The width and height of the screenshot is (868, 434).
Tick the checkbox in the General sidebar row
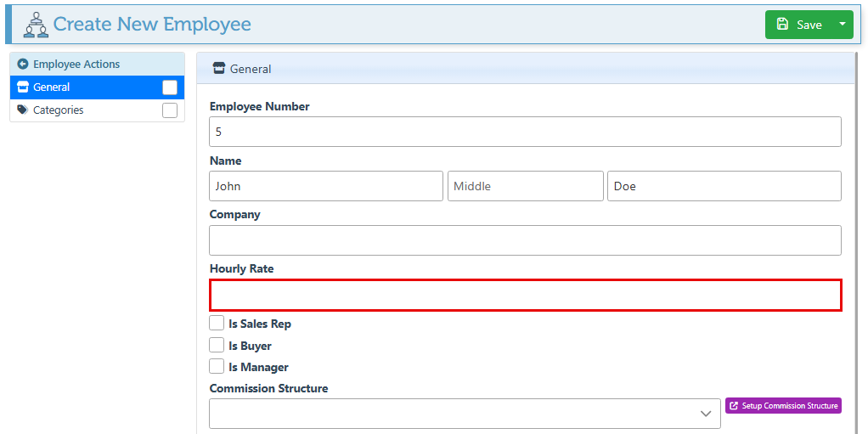pos(170,87)
